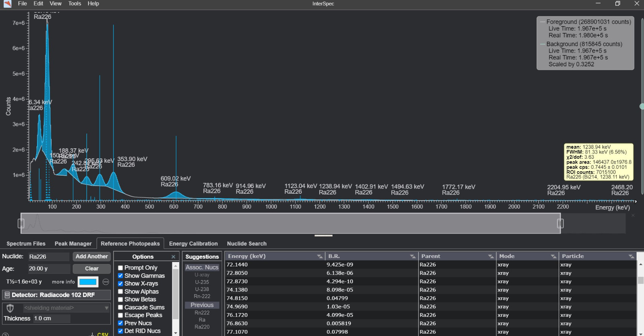This screenshot has height=336, width=644.
Task: Select the 74.8150 keV table row
Action: click(431, 298)
